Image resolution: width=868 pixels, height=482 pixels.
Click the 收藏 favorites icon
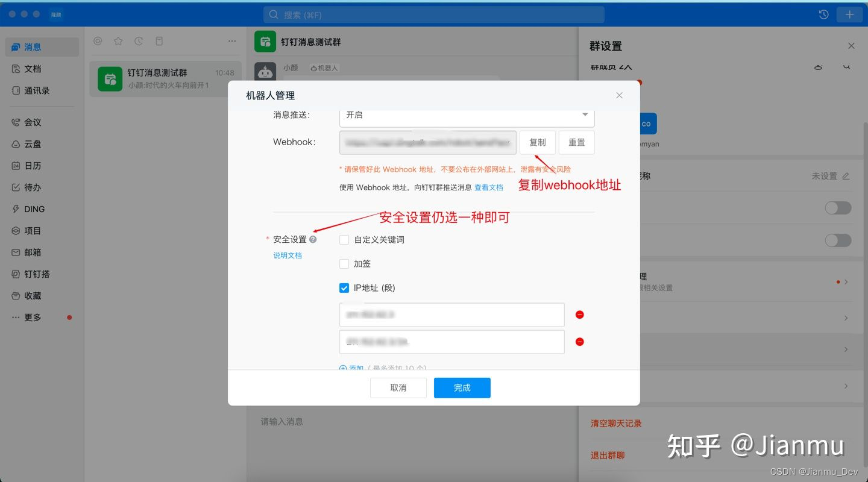16,296
